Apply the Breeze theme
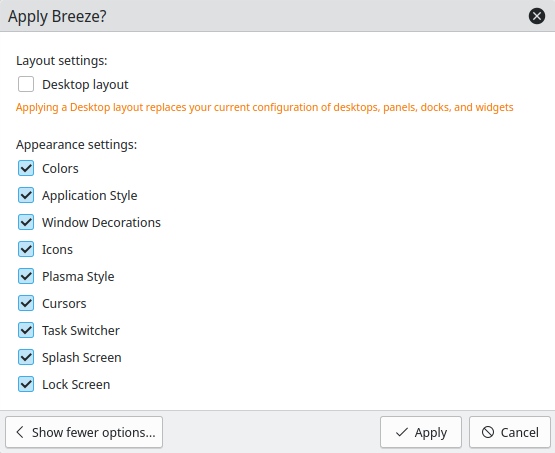This screenshot has width=555, height=453. [421, 432]
